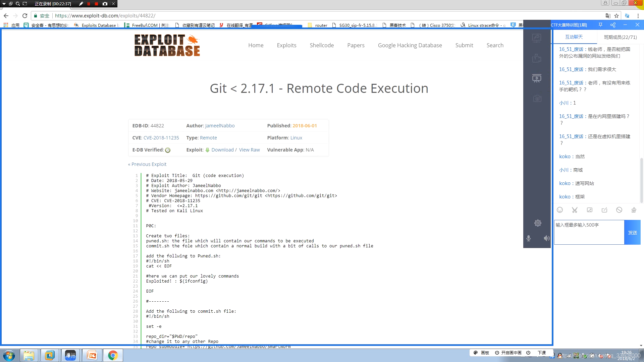Open the gear settings in the dark sidebar
The height and width of the screenshot is (362, 644).
tap(538, 223)
